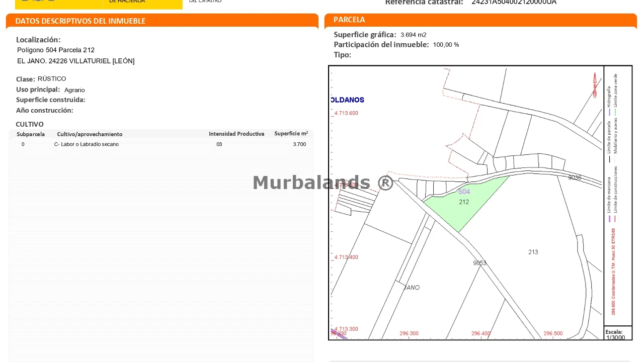Click the JANO place name on the map
The image size is (644, 362).
412,288
